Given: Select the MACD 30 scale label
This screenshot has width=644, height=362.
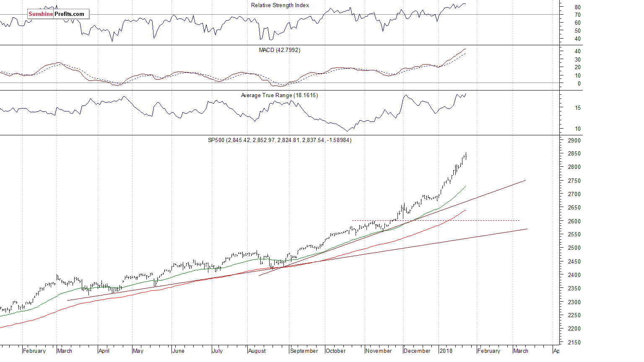Looking at the screenshot, I should pyautogui.click(x=578, y=60).
